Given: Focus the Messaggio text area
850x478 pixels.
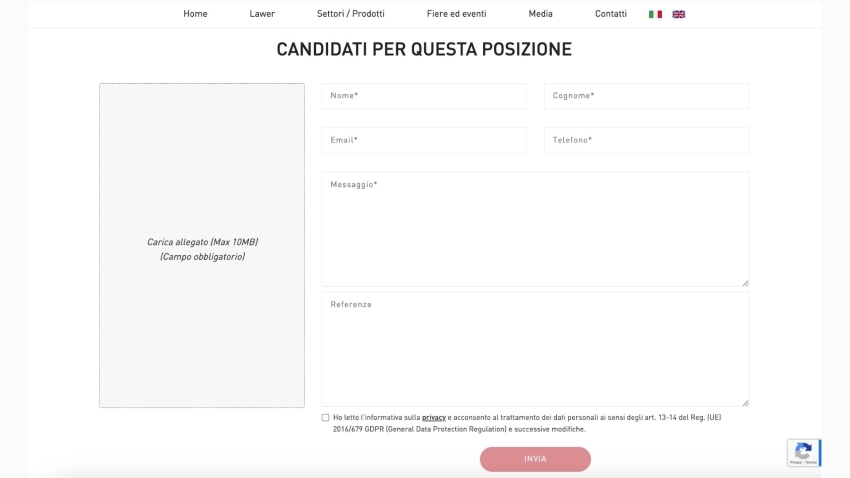Looking at the screenshot, I should 535,229.
